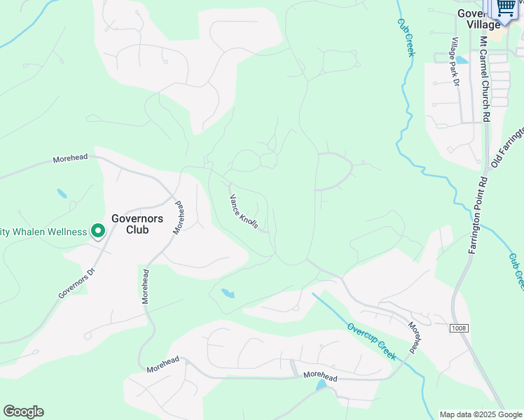Select the Overcup Creek label
The width and height of the screenshot is (524, 420).
(x=371, y=342)
